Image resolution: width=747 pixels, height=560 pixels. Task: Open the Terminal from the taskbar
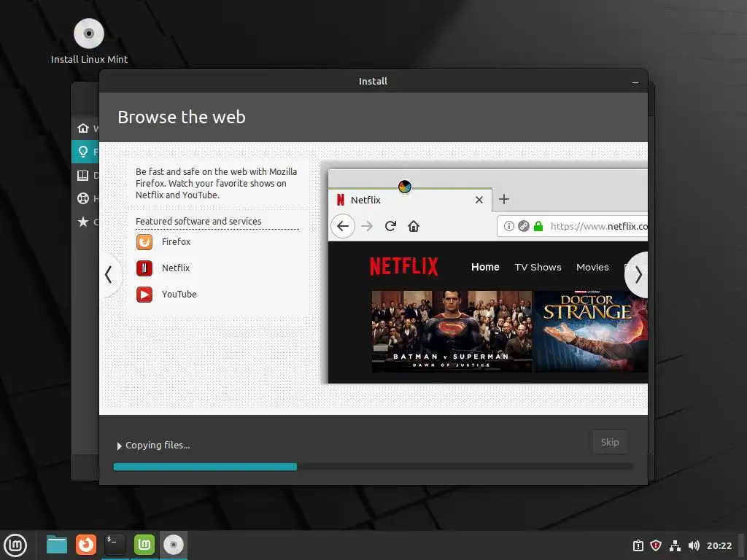coord(115,545)
